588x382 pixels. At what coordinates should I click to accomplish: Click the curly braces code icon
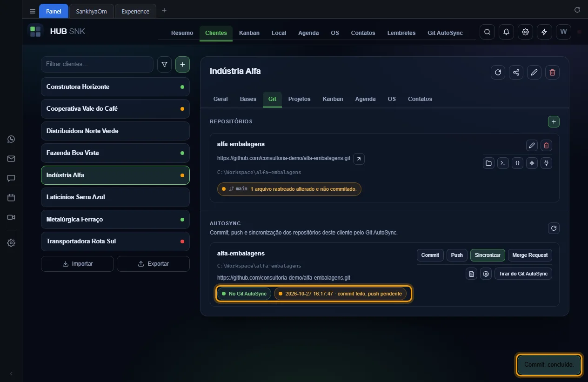click(x=517, y=163)
